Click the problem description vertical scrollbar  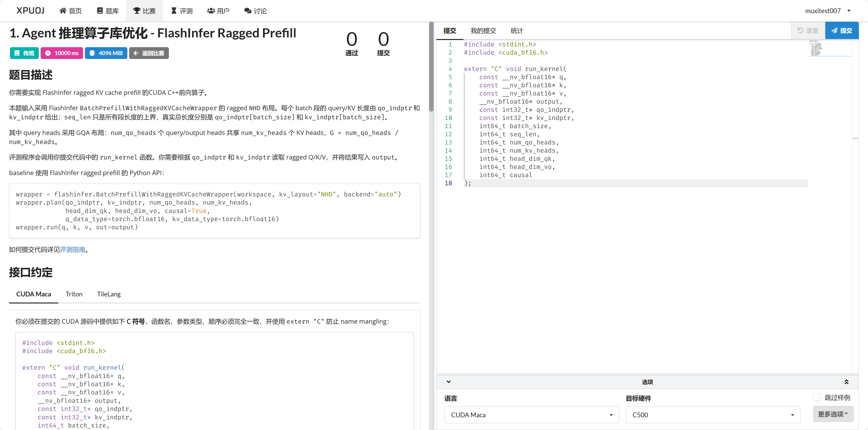coord(431,67)
